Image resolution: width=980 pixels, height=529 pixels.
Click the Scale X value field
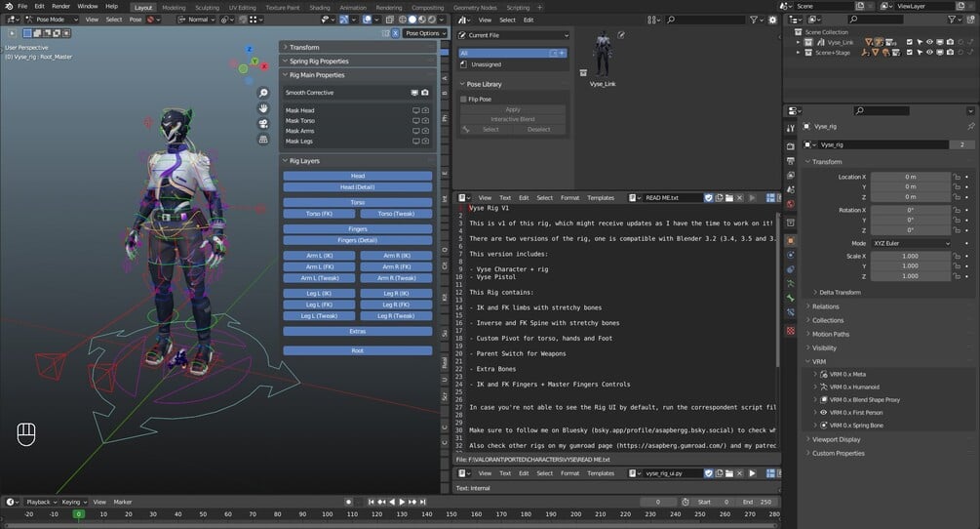911,256
